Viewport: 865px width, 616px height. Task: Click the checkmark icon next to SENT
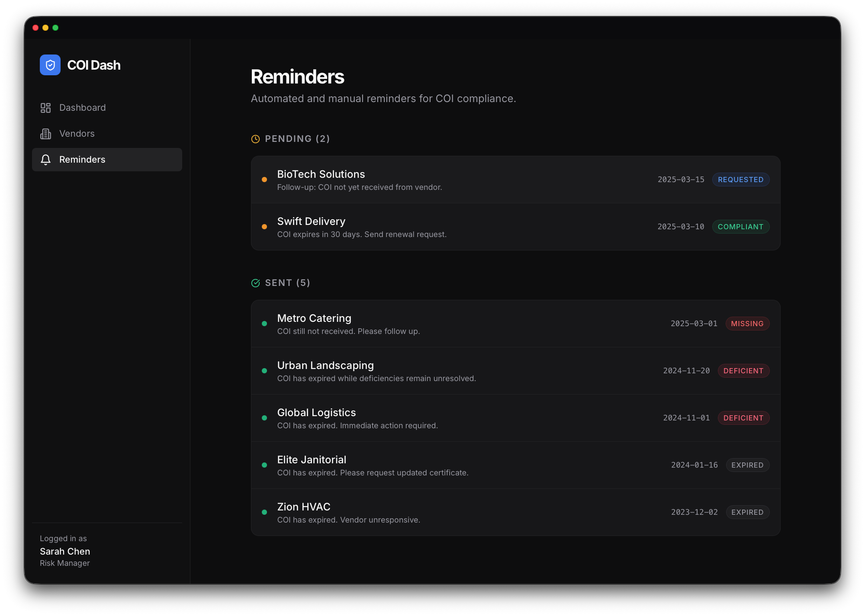255,282
